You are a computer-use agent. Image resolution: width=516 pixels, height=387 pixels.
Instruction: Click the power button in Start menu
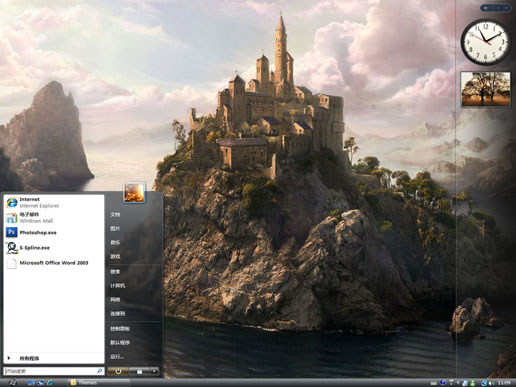[x=118, y=371]
